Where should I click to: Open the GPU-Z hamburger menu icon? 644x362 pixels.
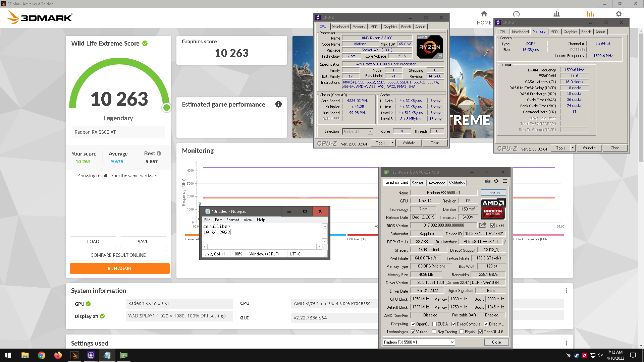[505, 181]
